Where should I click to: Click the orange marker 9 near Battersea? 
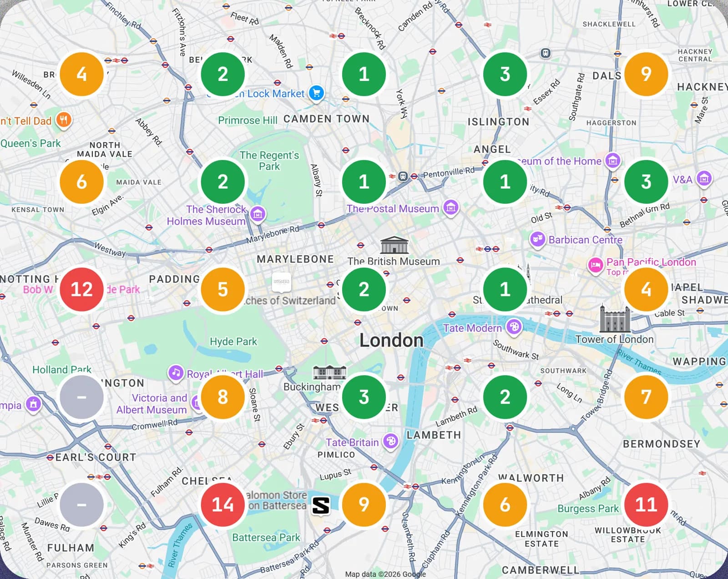click(x=364, y=504)
